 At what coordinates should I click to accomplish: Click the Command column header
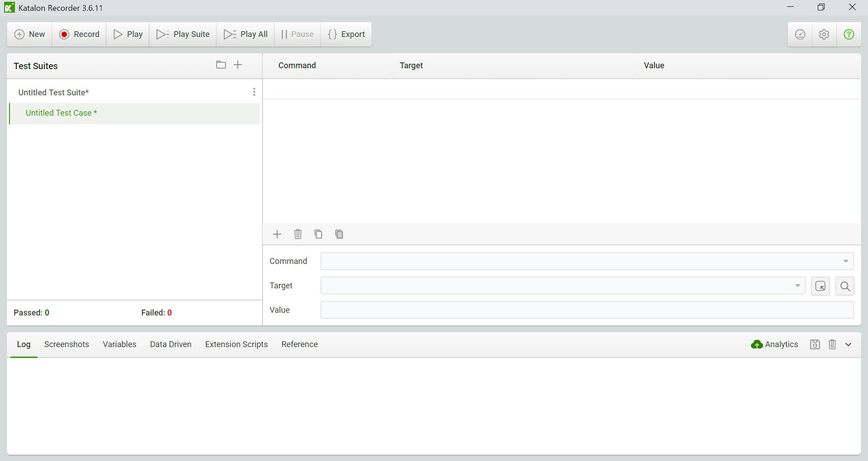click(297, 66)
